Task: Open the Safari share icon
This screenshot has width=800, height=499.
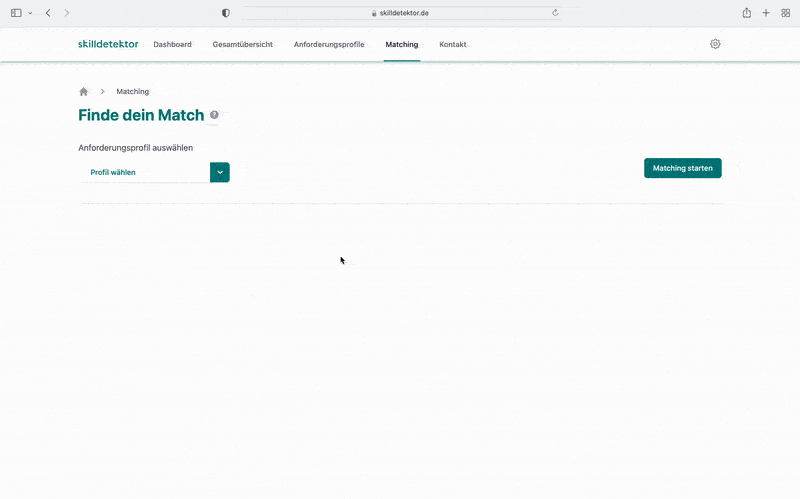Action: [x=746, y=13]
